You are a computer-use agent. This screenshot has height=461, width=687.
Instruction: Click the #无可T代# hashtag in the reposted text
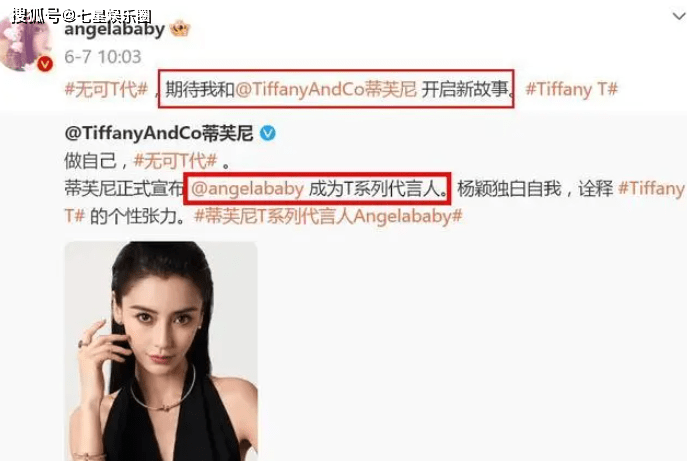[x=175, y=161]
